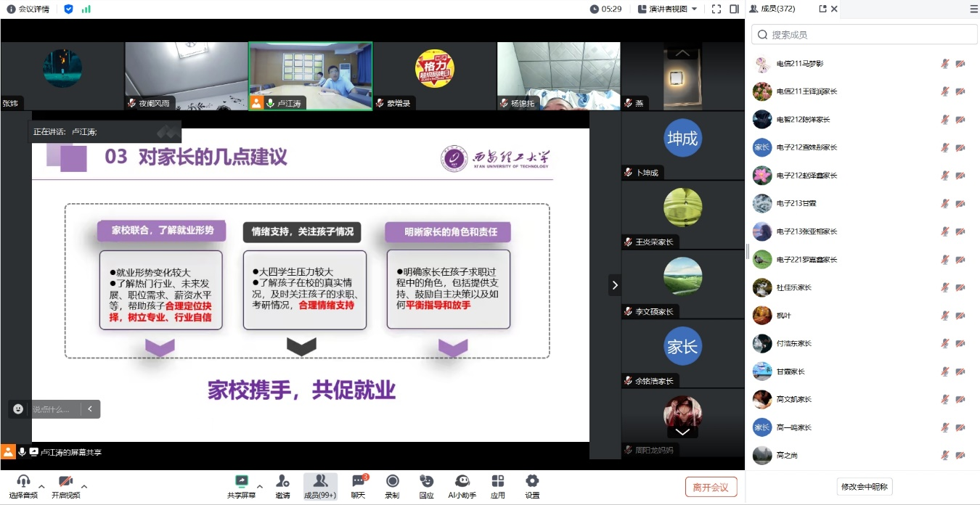Click 枫叶's camera-off icon
The width and height of the screenshot is (980, 505).
[x=960, y=316]
